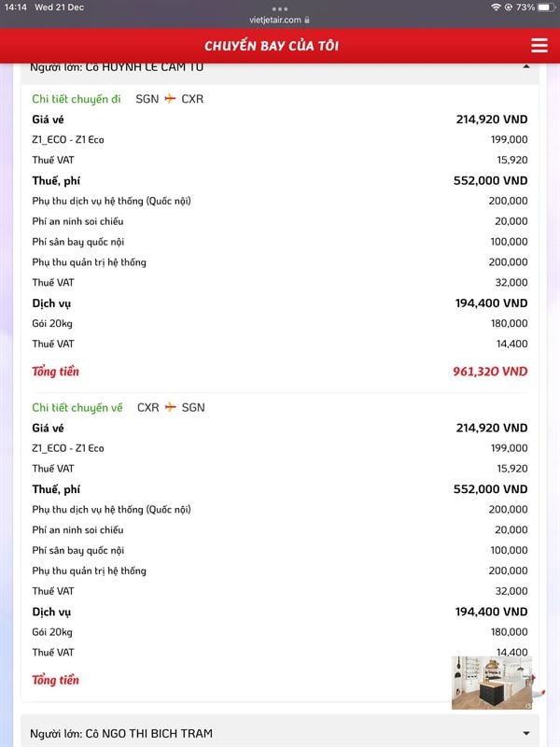Tap the clock showing 14:14
This screenshot has width=560, height=747.
[x=15, y=7]
